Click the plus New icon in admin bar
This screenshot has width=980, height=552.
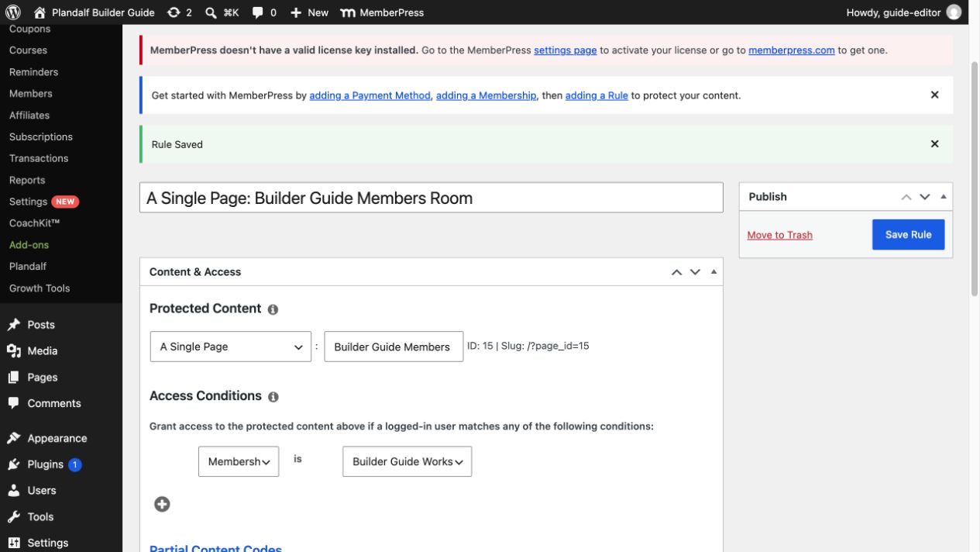click(296, 12)
